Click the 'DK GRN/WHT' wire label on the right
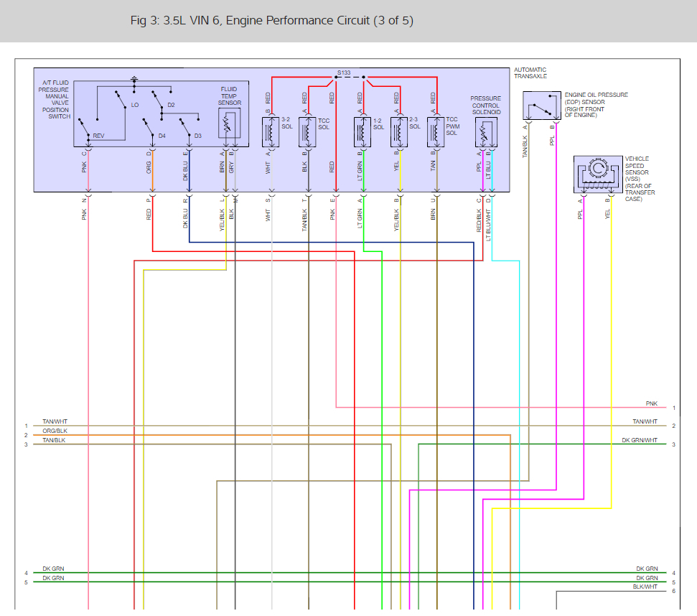Viewport: 697px width, 616px height. 639,440
